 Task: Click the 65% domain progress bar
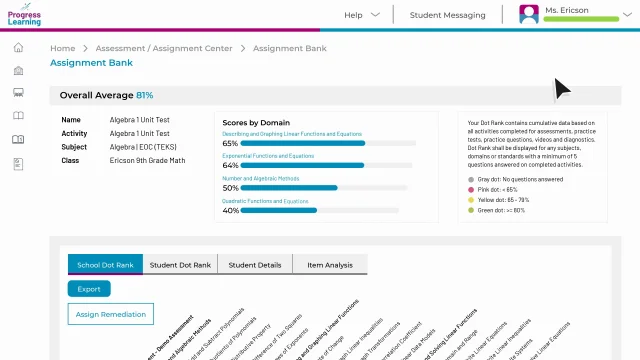[328, 143]
